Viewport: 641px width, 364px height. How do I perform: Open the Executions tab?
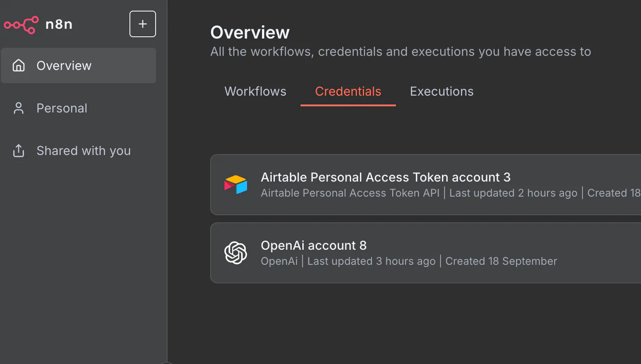pyautogui.click(x=442, y=92)
